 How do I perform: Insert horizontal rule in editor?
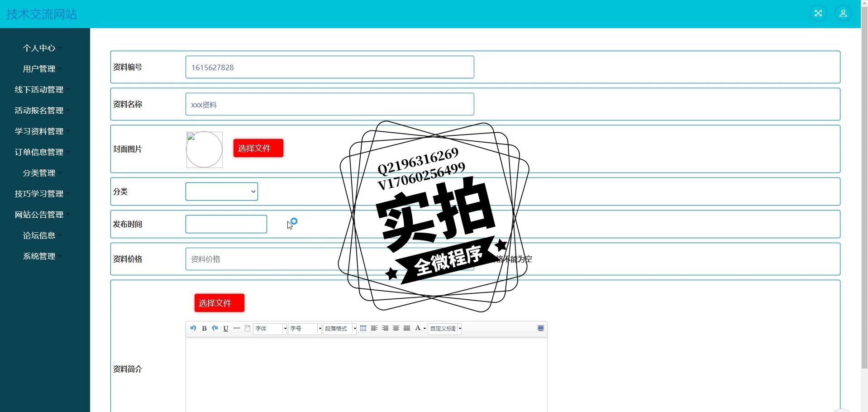237,328
